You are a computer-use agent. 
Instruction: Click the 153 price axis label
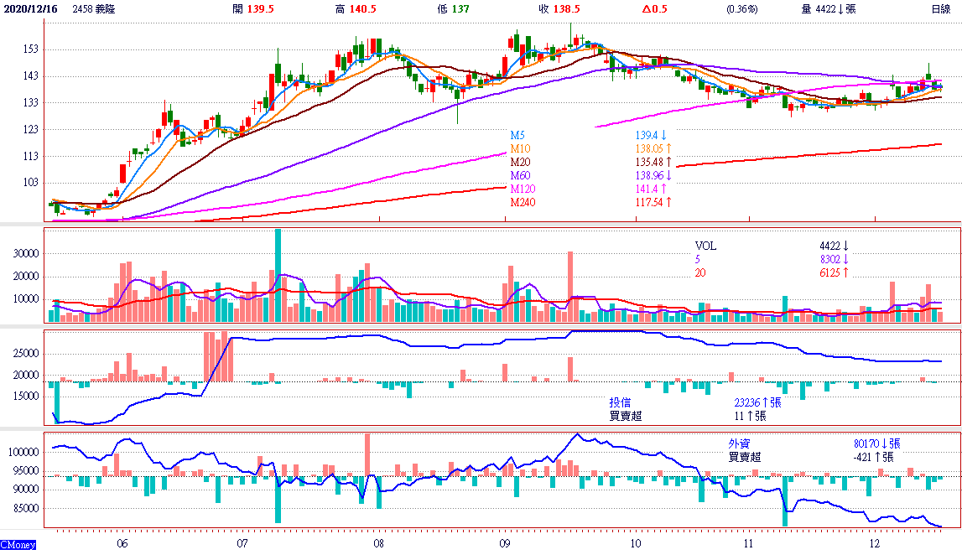[x=31, y=49]
